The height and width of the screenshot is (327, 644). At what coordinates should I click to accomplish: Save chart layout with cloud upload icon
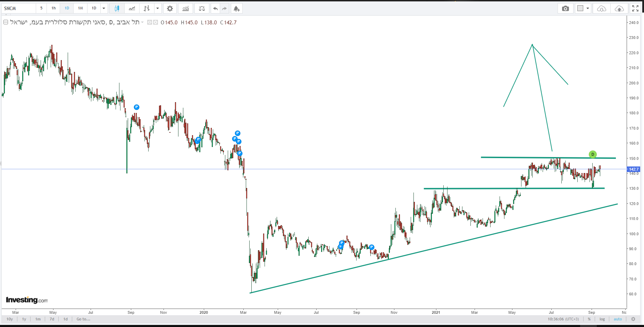(x=619, y=8)
